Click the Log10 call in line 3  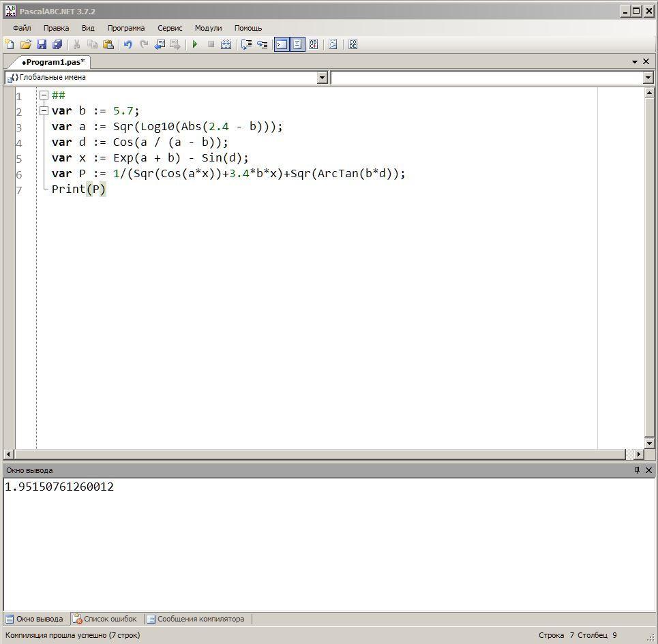[158, 127]
